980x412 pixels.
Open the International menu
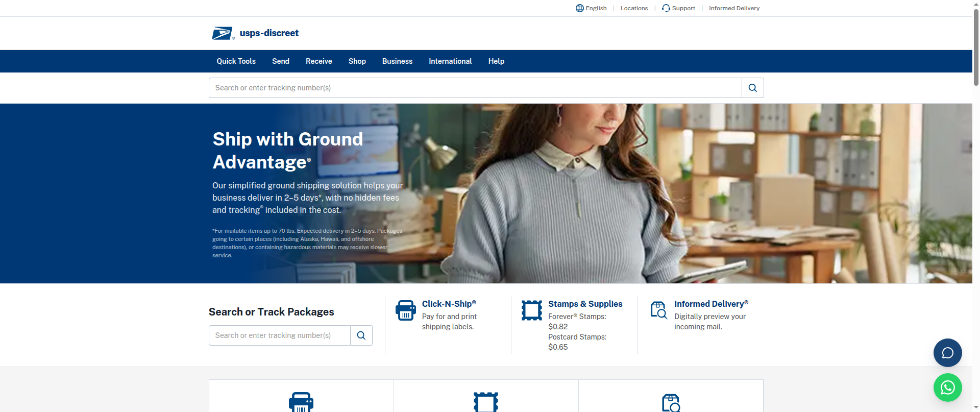pyautogui.click(x=450, y=61)
